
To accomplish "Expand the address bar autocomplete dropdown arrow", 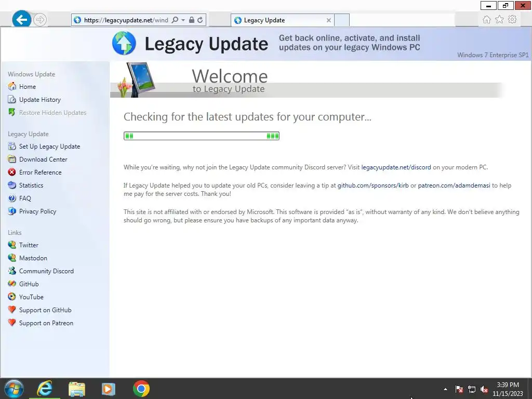I will 183,20.
